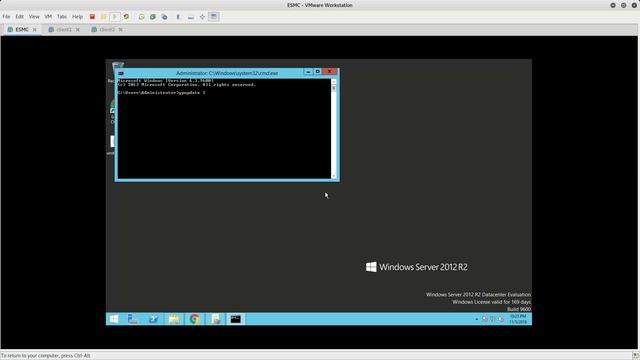
Task: Click the highlighted console view toolbar icon
Action: coord(213,17)
